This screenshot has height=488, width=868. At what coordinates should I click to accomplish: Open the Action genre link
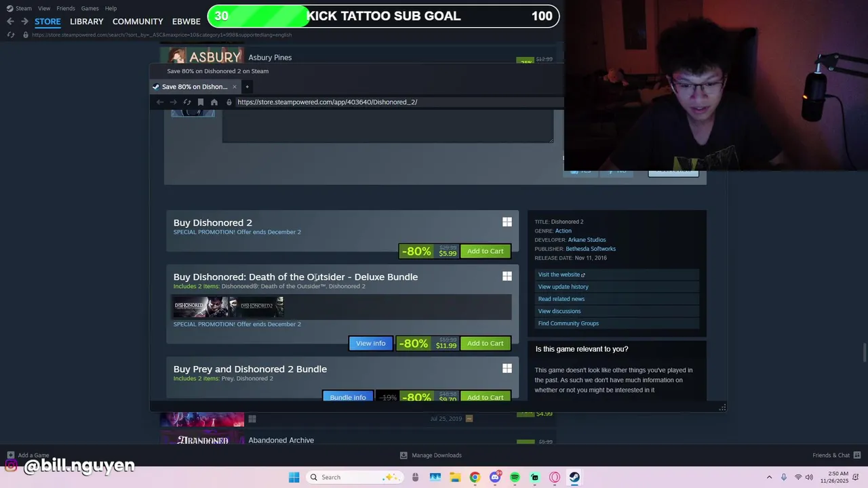click(x=564, y=231)
